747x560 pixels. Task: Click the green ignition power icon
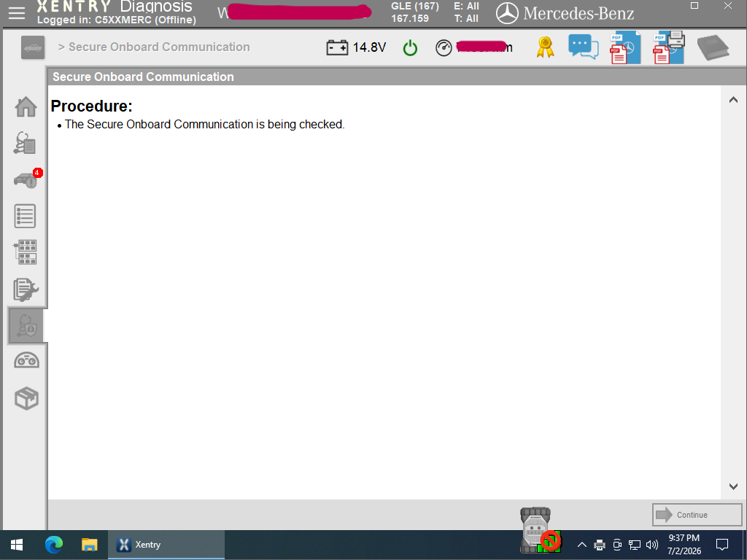410,48
